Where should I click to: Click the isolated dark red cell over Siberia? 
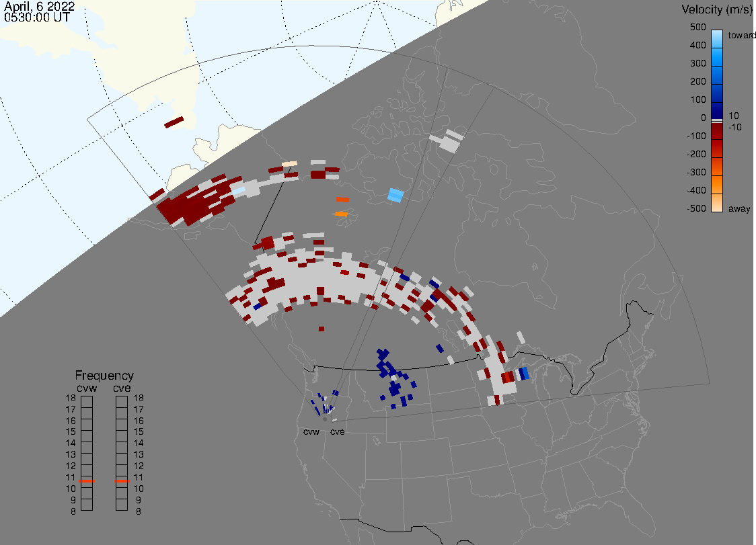click(174, 122)
